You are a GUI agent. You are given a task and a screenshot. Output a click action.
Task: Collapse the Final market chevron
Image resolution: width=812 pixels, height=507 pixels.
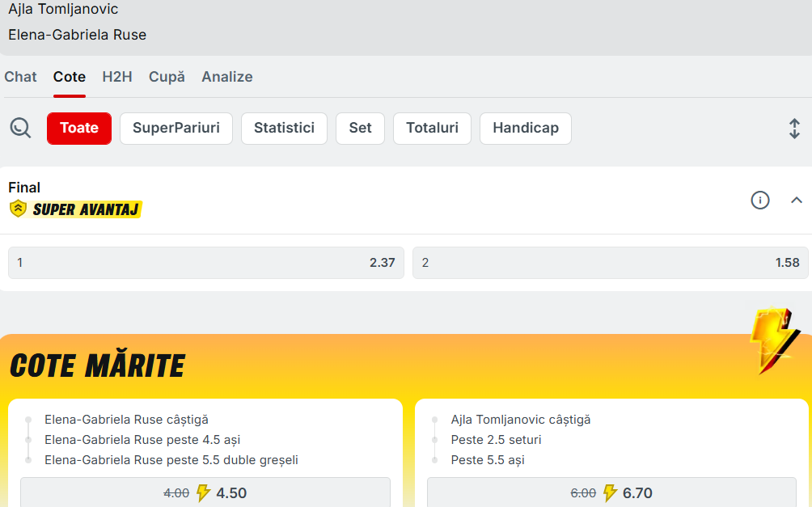[x=797, y=200]
